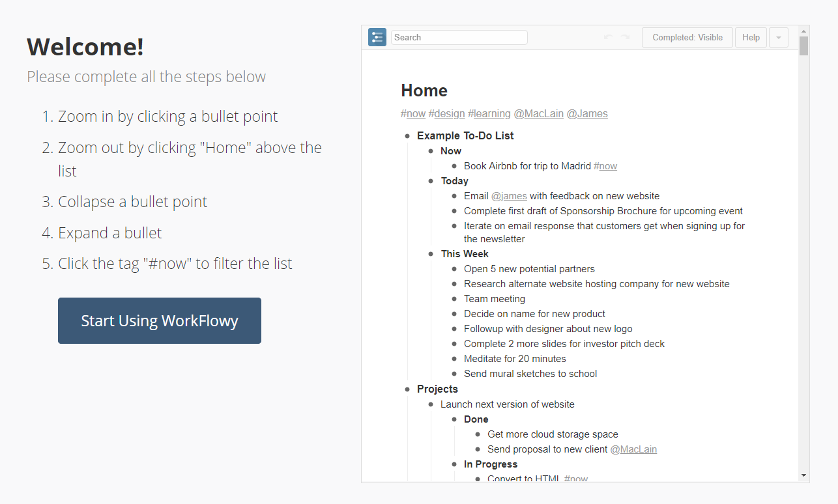The height and width of the screenshot is (504, 838).
Task: Click the WorkFlowy logo icon in the toolbar
Action: click(x=377, y=37)
